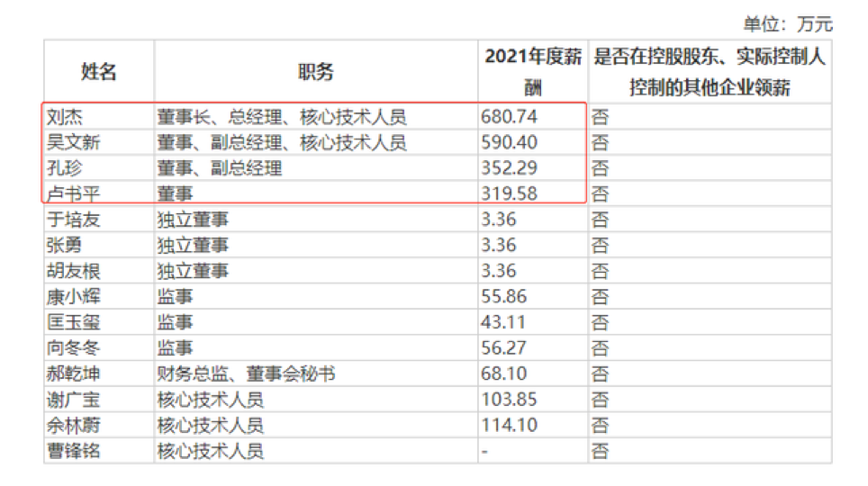The height and width of the screenshot is (486, 868).
Task: Select 于培友's position 独立董事
Action: click(193, 220)
